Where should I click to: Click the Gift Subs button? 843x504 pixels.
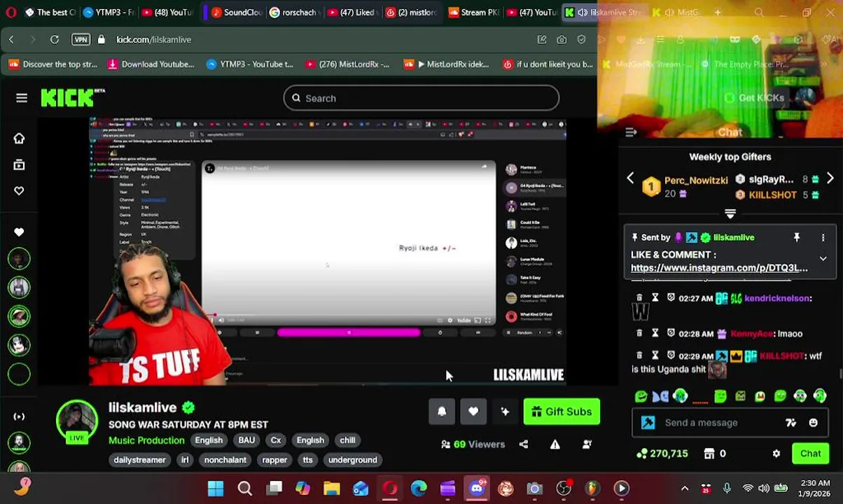562,412
